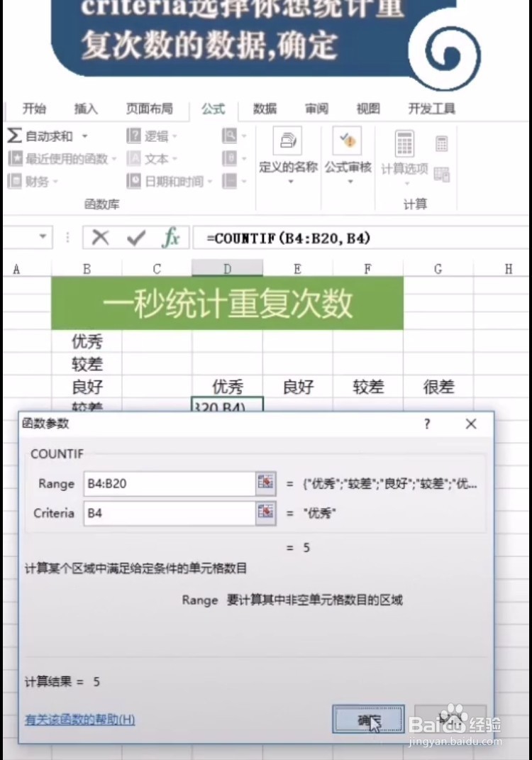Image resolution: width=532 pixels, height=760 pixels.
Task: Select column G header
Action: click(x=438, y=268)
